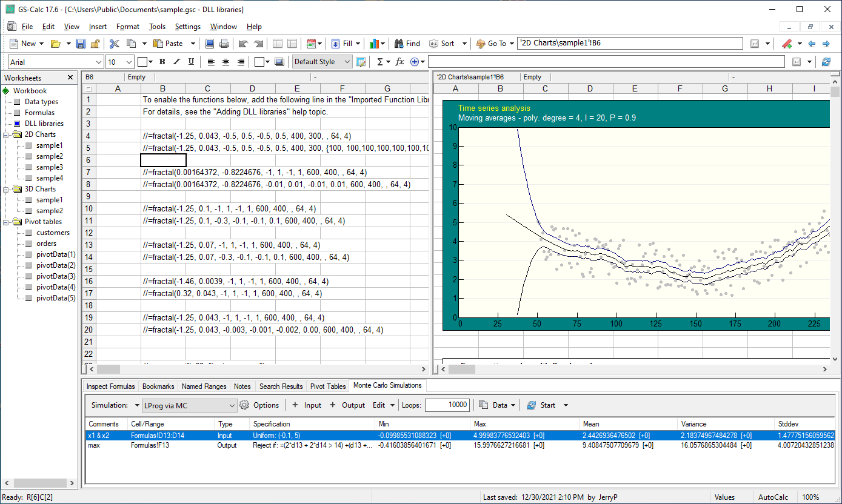842x504 pixels.
Task: Click the simulation Options button
Action: coord(259,405)
